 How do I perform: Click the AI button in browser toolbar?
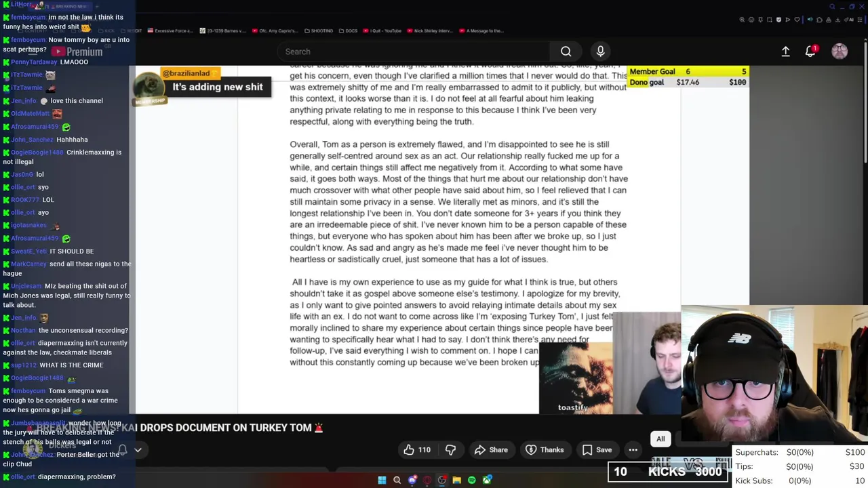pyautogui.click(x=850, y=20)
